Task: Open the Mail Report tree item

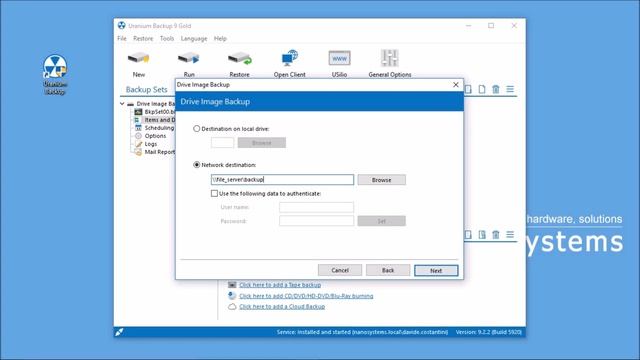Action: [x=155, y=152]
